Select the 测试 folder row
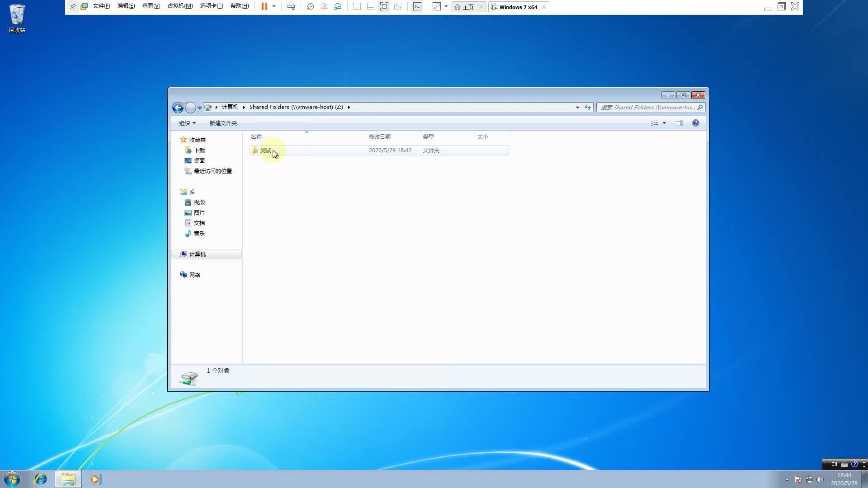Screen dimensions: 868x488 379,150
